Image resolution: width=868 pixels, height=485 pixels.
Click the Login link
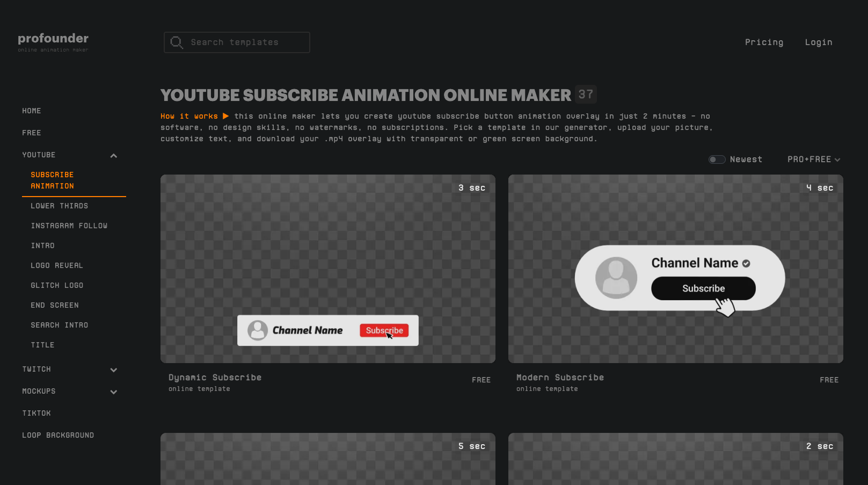coord(819,42)
